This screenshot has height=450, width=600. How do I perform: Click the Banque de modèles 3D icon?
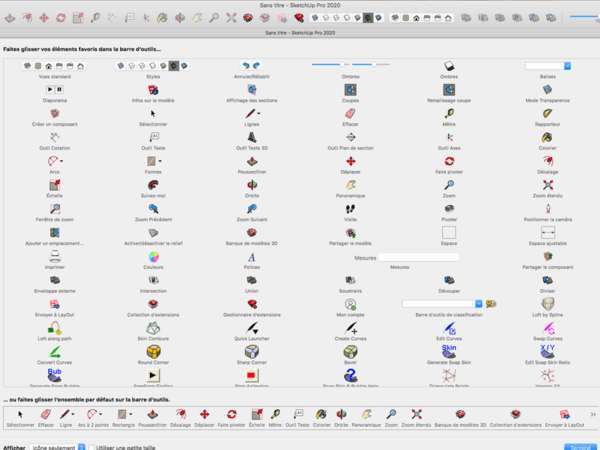[251, 233]
